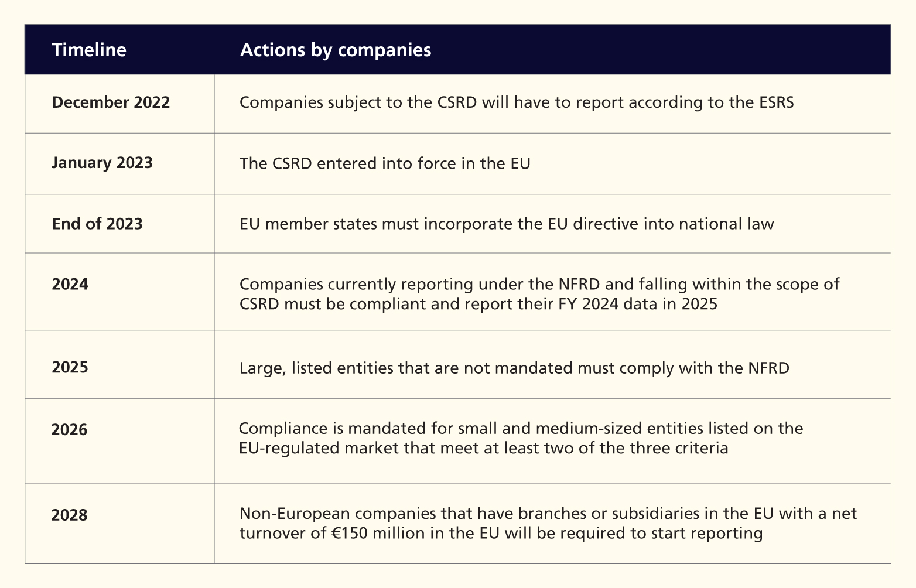Click text on small and medium-sized entities
The width and height of the screenshot is (916, 588).
[x=521, y=438]
